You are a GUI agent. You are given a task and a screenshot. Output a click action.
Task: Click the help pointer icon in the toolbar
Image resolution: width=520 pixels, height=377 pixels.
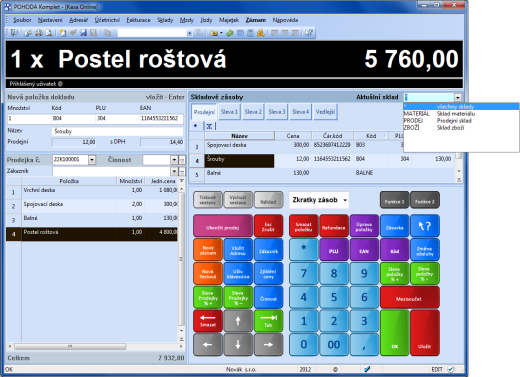309,33
